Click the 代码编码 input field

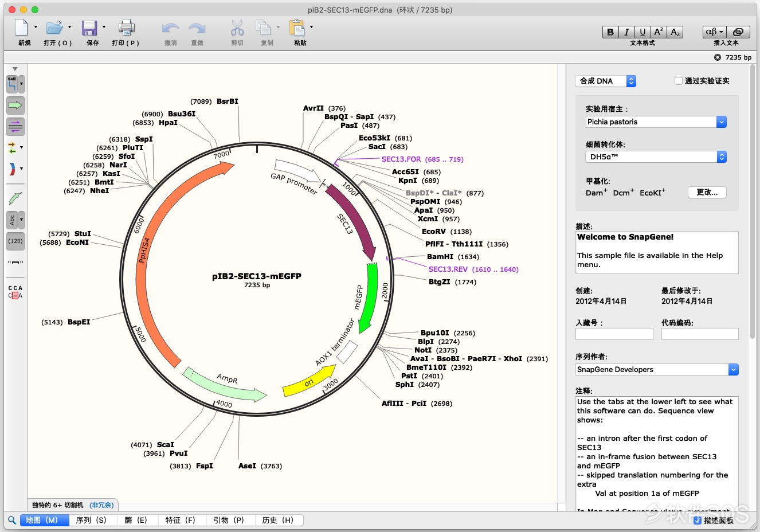click(x=700, y=334)
